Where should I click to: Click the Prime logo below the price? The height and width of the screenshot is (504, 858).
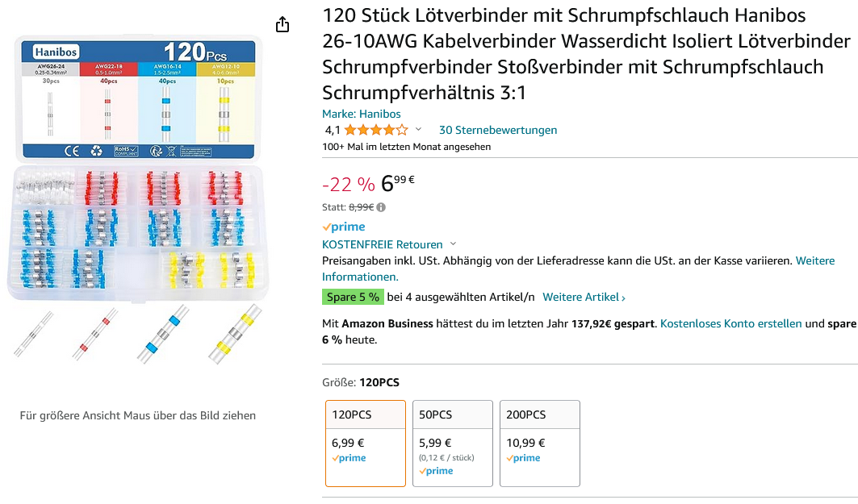[344, 227]
